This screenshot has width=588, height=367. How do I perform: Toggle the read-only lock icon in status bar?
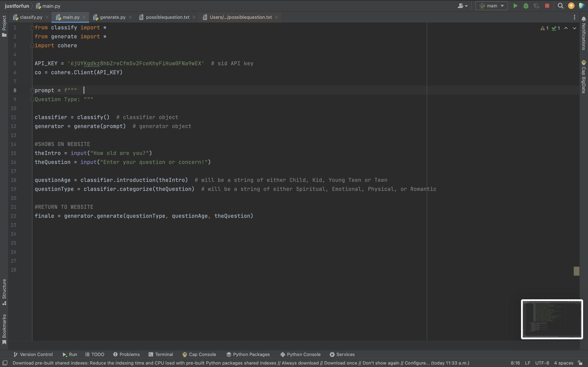pos(580,363)
